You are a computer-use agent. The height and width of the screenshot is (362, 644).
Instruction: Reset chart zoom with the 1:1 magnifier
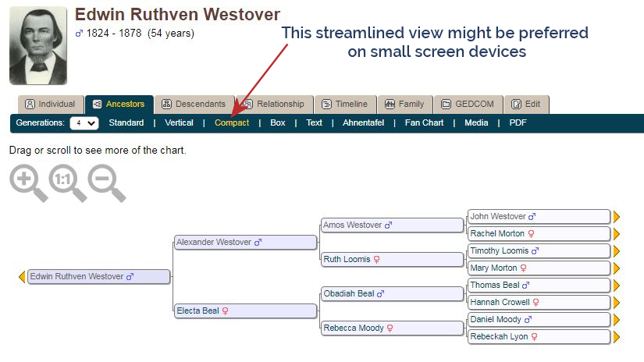tap(67, 183)
